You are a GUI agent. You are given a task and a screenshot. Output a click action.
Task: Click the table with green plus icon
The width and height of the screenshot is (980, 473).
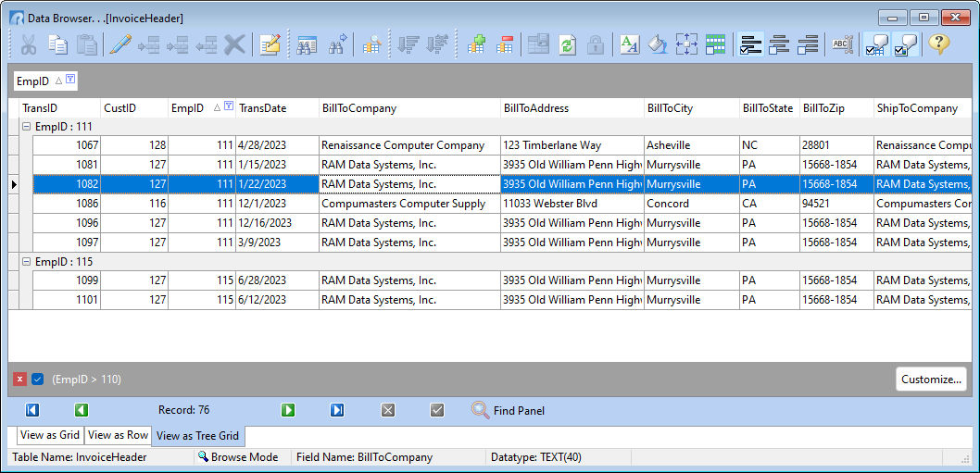tap(476, 45)
